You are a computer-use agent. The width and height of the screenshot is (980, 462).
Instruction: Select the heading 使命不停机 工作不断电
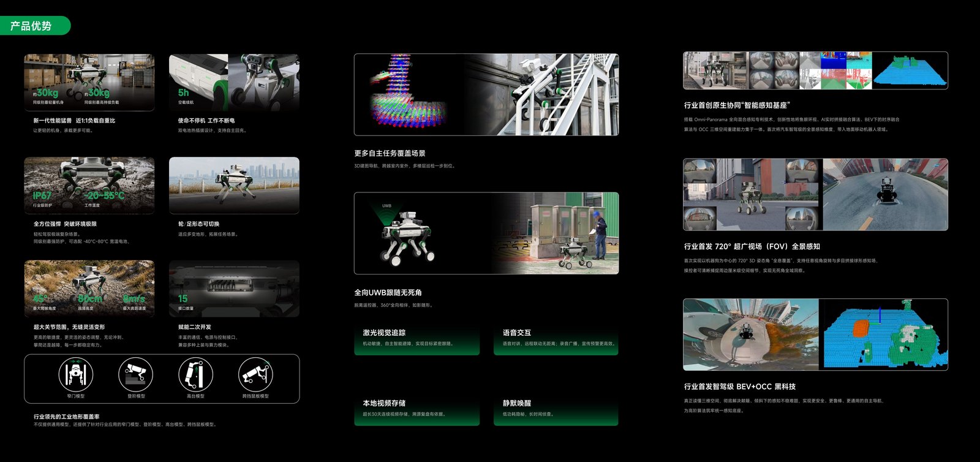[206, 121]
